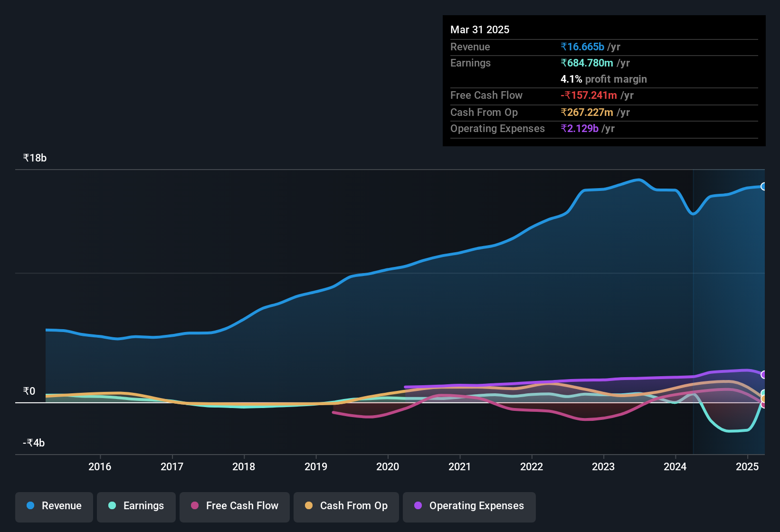780x532 pixels.
Task: Click the 2023 x-axis label
Action: coord(603,466)
